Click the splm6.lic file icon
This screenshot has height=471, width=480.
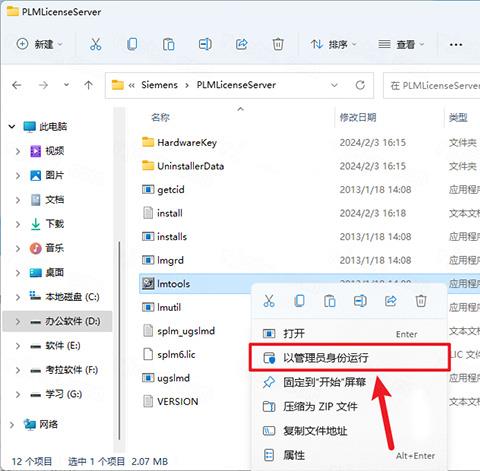pyautogui.click(x=148, y=354)
